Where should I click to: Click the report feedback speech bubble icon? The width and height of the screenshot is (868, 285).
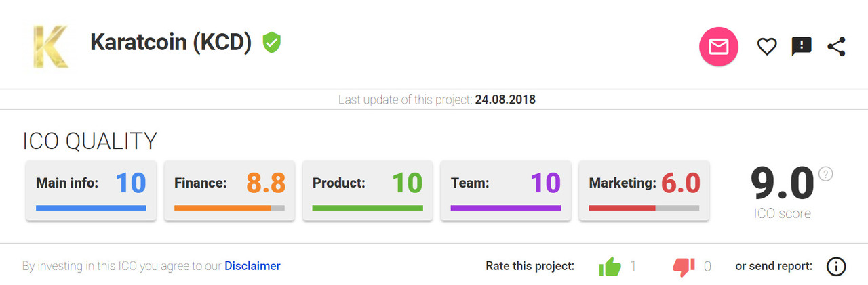tap(802, 47)
